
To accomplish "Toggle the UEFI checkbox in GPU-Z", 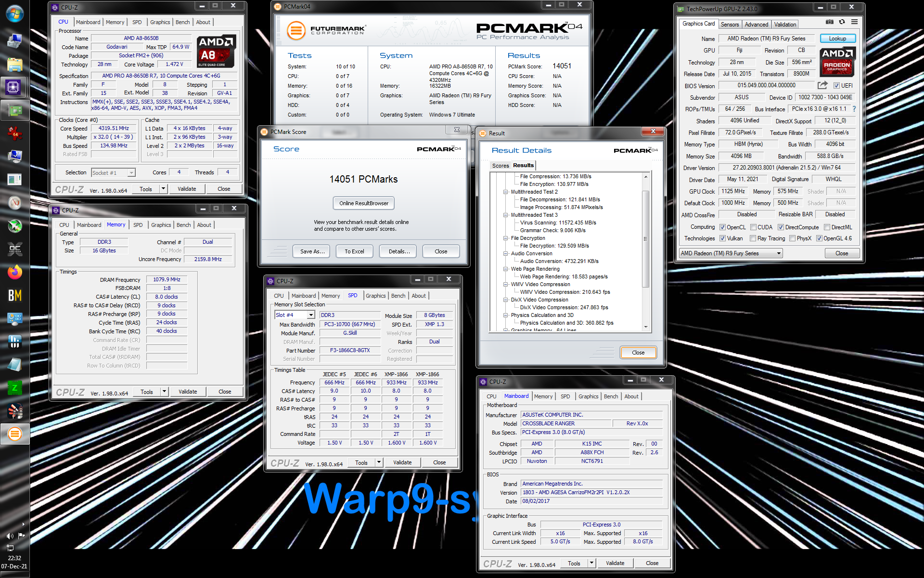I will 836,86.
